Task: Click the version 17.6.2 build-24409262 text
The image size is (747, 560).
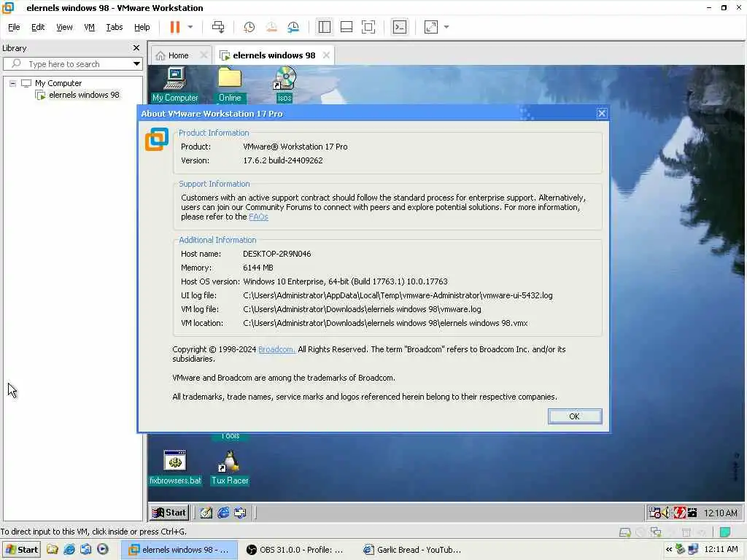Action: (x=283, y=160)
